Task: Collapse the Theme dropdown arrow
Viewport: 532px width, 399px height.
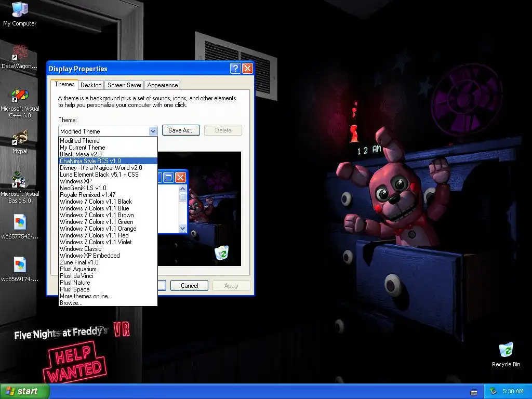Action: pos(153,131)
